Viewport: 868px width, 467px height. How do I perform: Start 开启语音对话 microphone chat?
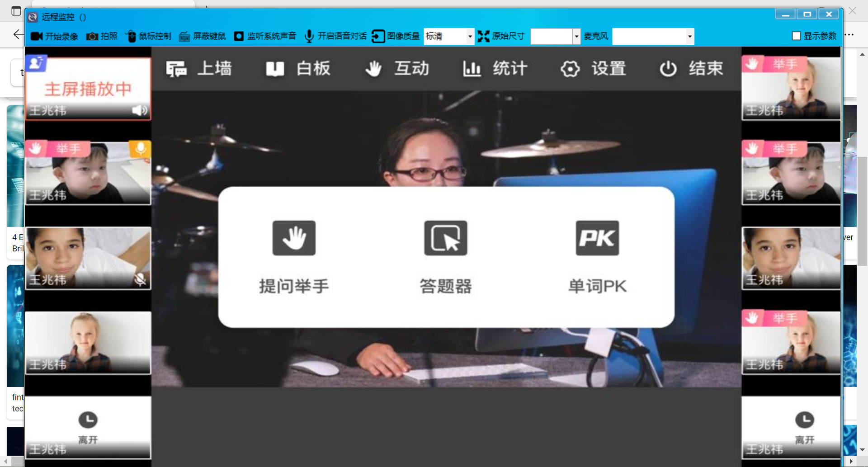[x=309, y=36]
